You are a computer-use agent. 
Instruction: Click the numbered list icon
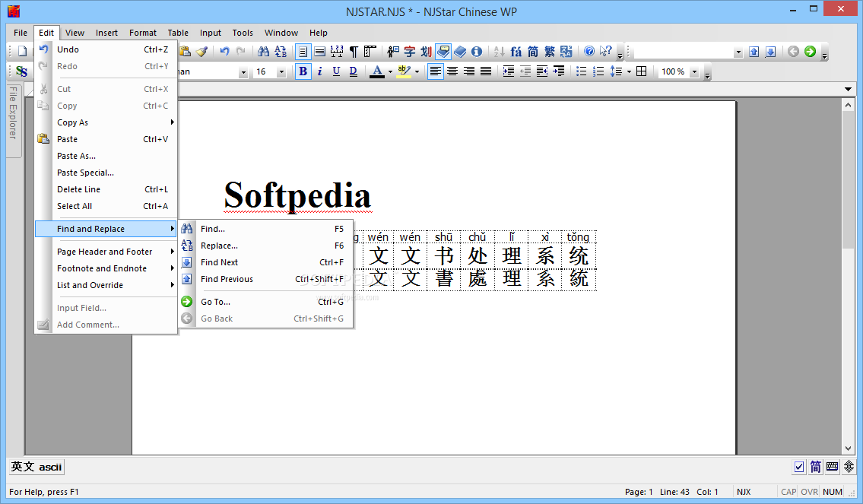click(x=598, y=71)
